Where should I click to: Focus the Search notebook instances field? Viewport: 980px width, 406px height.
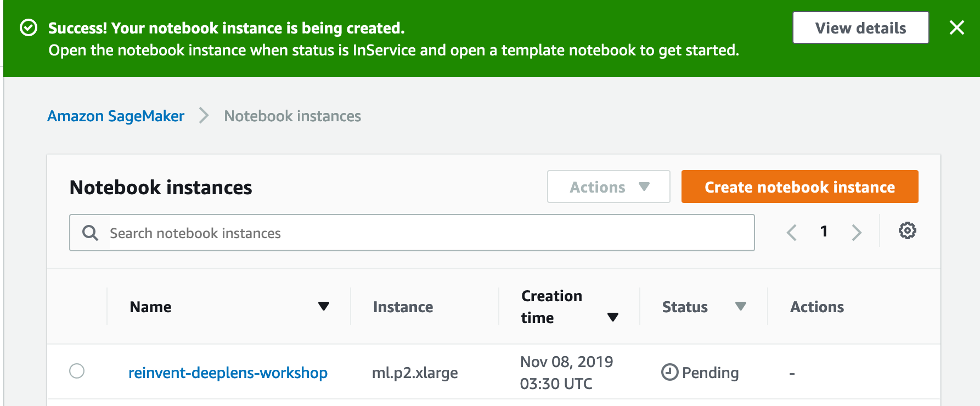point(412,233)
